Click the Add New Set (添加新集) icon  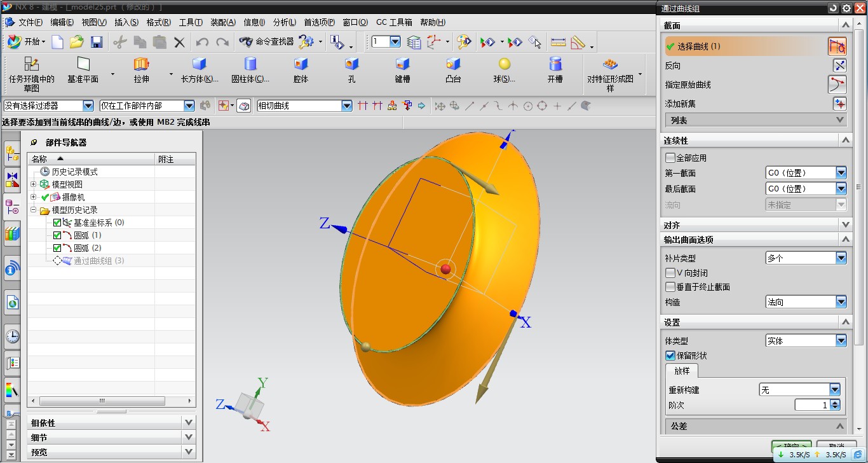839,104
